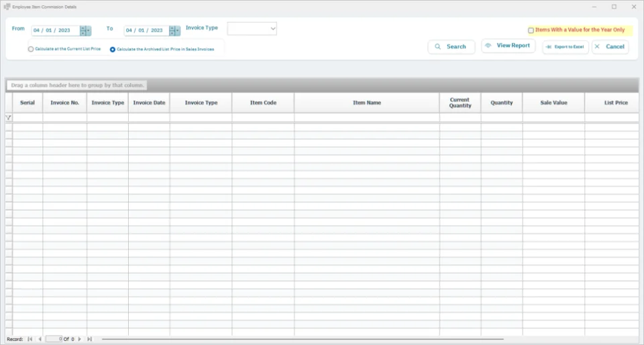
Task: Maximize the window
Action: [x=614, y=7]
